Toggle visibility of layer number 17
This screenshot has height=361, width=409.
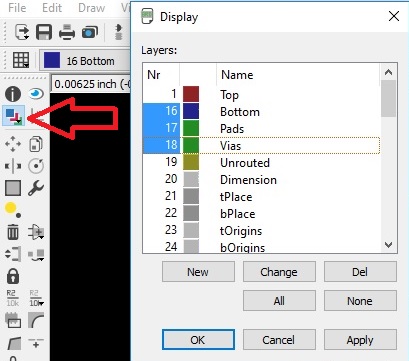[x=172, y=128]
